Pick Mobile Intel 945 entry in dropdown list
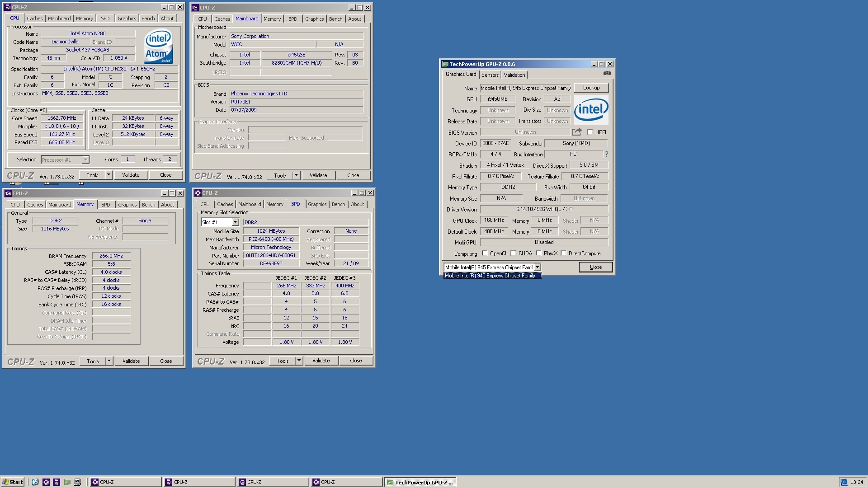 click(x=492, y=276)
